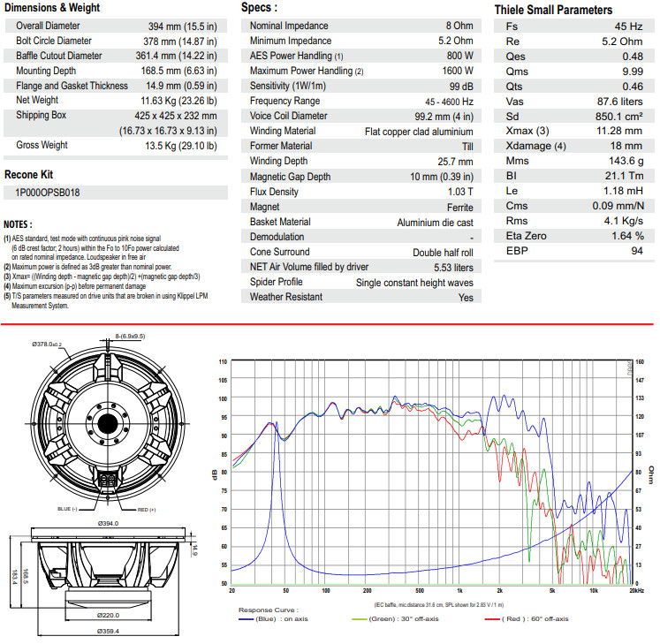Image resolution: width=660 pixels, height=644 pixels.
Task: Select AES Power Handling value '800 W'
Action: coord(459,56)
